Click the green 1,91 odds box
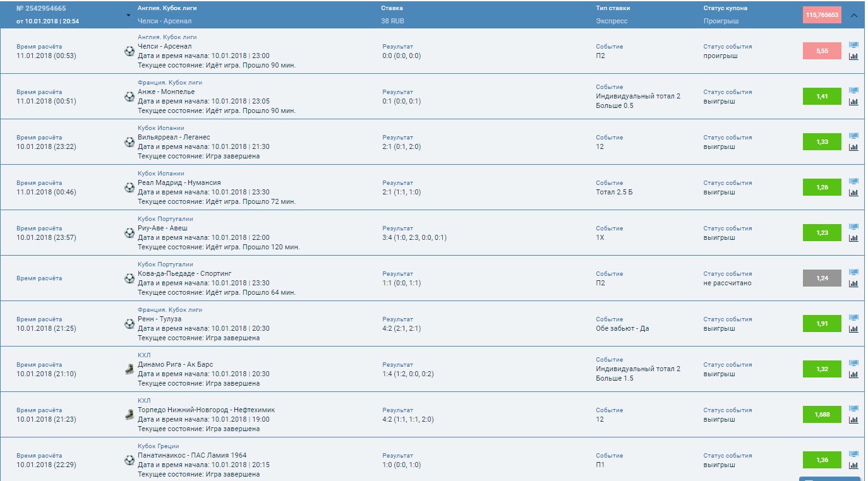868x481 pixels. [822, 324]
